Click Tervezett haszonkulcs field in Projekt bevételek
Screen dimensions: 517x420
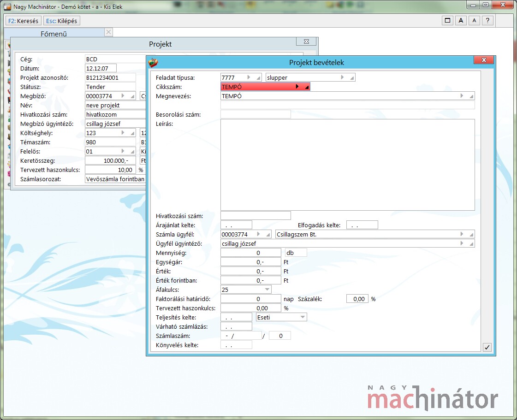point(250,308)
